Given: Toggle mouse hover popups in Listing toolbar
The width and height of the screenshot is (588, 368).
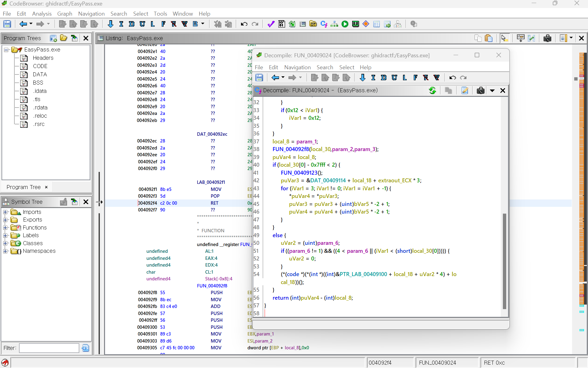Looking at the screenshot, I should point(504,38).
